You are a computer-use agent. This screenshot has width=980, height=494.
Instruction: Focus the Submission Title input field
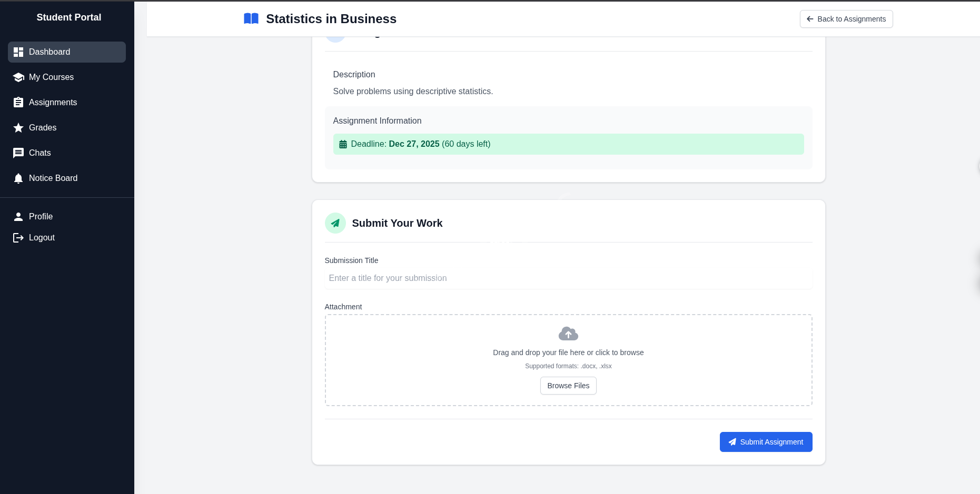point(568,278)
